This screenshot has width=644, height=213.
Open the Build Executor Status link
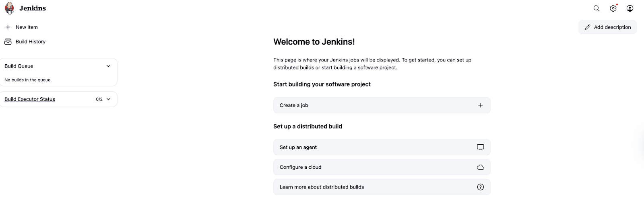[30, 99]
